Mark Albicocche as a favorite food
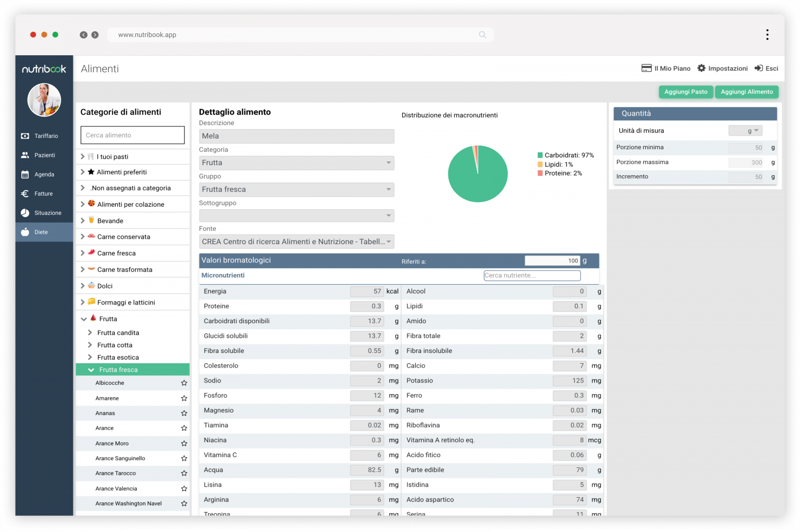Viewport: 800px width, 532px height. coord(183,383)
